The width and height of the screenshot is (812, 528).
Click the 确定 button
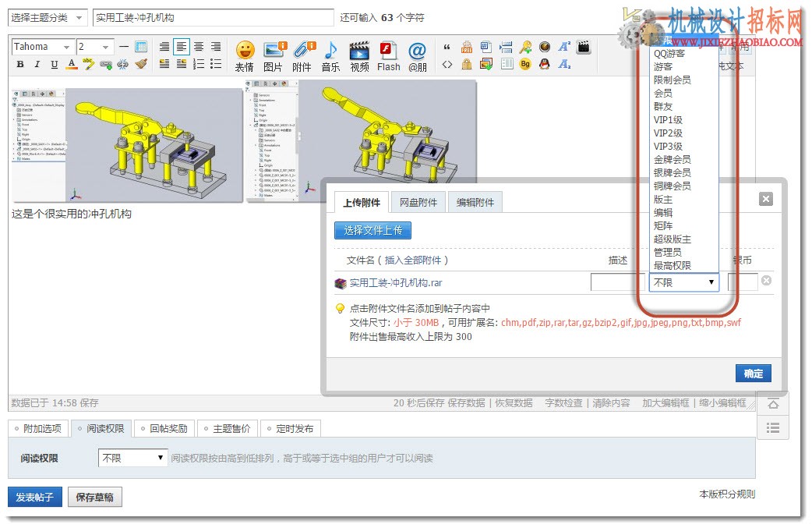click(754, 374)
